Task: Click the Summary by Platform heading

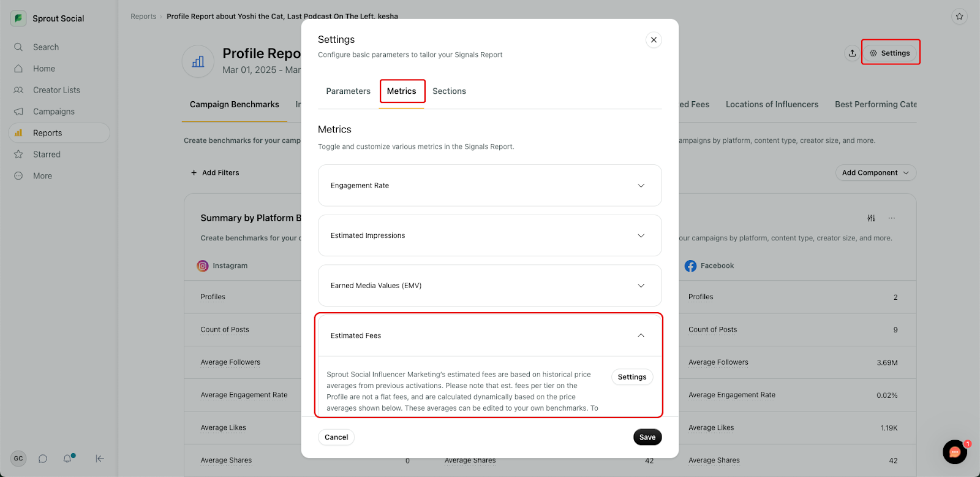Action: 251,218
